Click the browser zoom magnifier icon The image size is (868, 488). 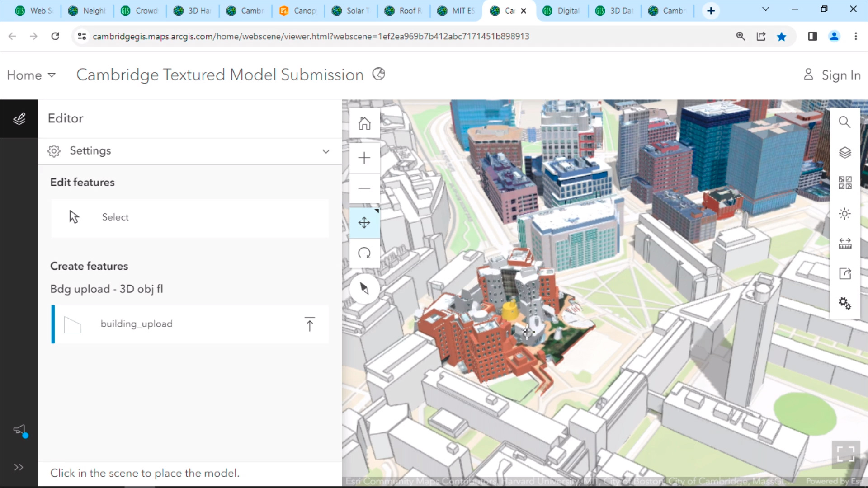(741, 36)
